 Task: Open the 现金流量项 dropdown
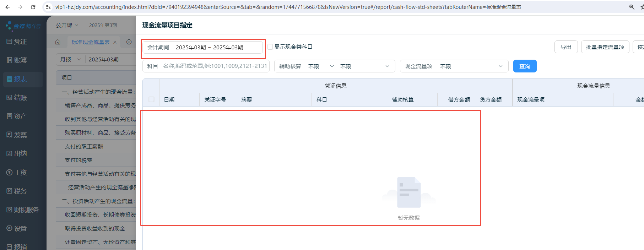pos(469,66)
